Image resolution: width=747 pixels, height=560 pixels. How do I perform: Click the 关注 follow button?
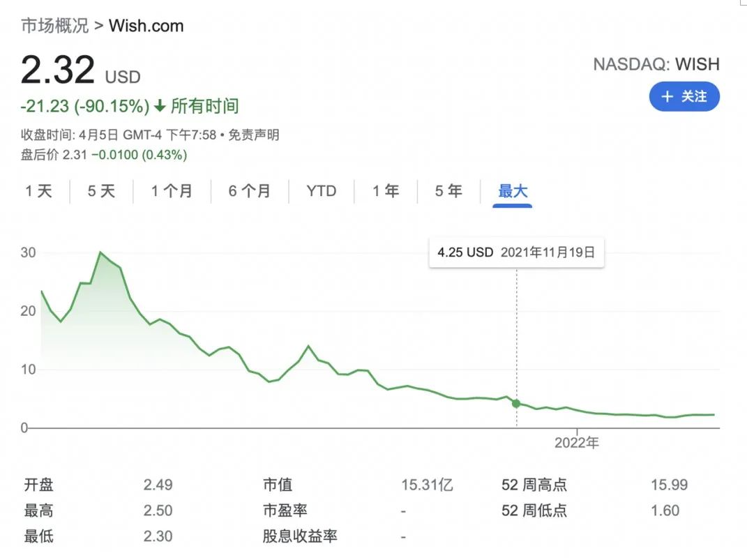pos(684,97)
